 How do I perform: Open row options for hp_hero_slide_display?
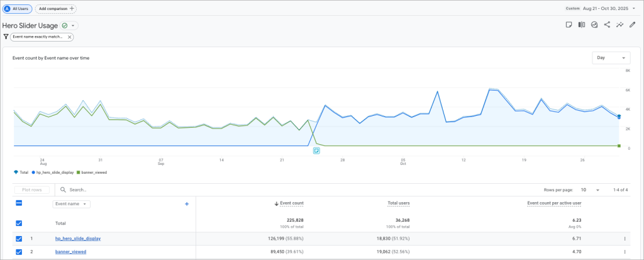click(625, 239)
